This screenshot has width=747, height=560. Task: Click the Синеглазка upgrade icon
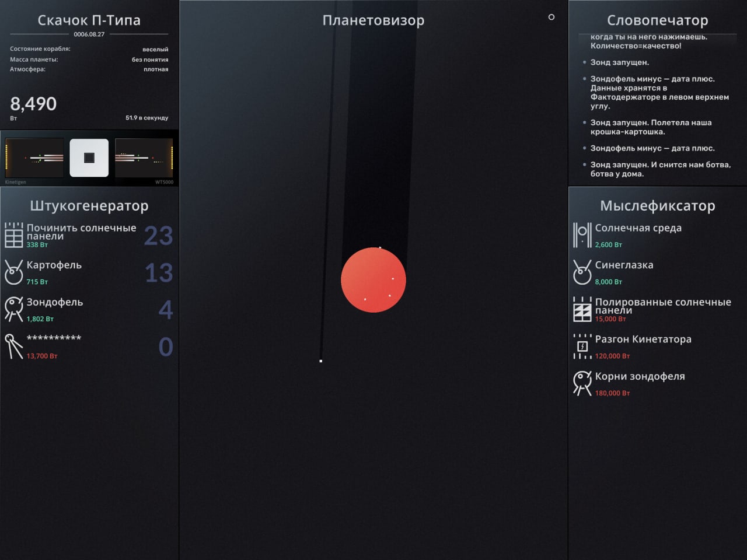[582, 272]
